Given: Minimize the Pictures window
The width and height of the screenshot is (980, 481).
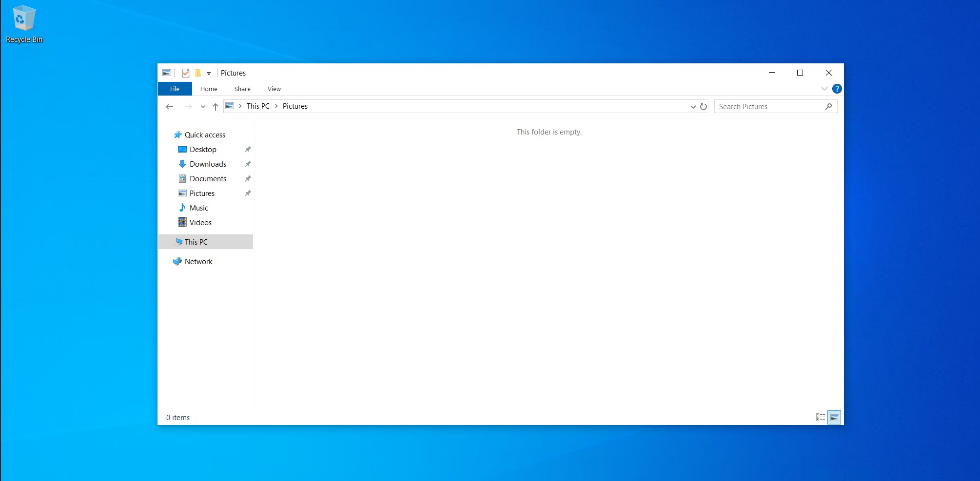Looking at the screenshot, I should click(772, 73).
